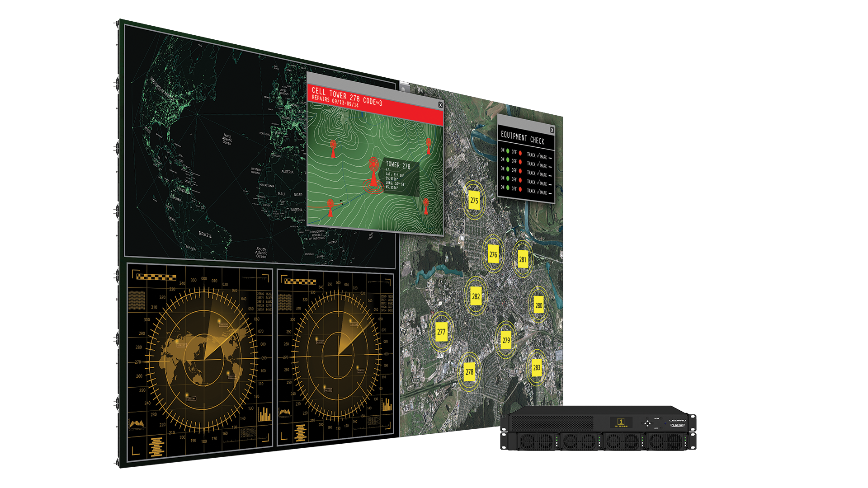Click the blue LED on the processor
The height and width of the screenshot is (488, 868).
[x=665, y=423]
